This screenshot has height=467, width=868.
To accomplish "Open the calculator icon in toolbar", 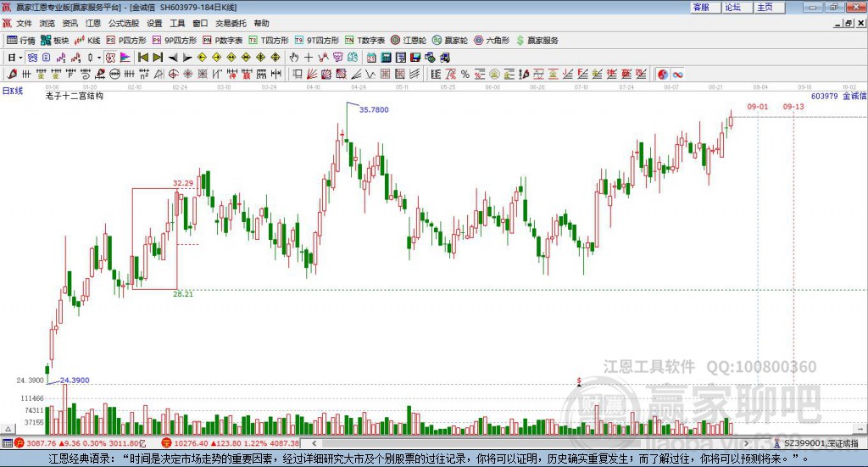I will pos(386,58).
